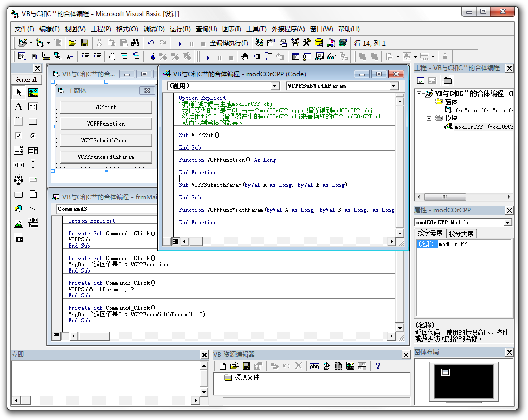
Task: Select the Frame control in Toolbox
Action: point(19,121)
